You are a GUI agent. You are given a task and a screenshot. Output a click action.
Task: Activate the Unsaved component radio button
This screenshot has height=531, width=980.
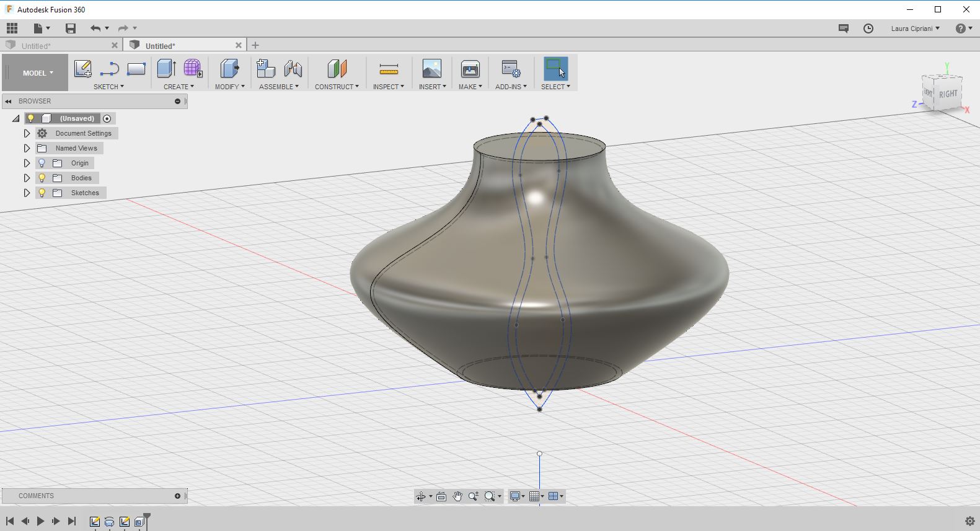(107, 118)
